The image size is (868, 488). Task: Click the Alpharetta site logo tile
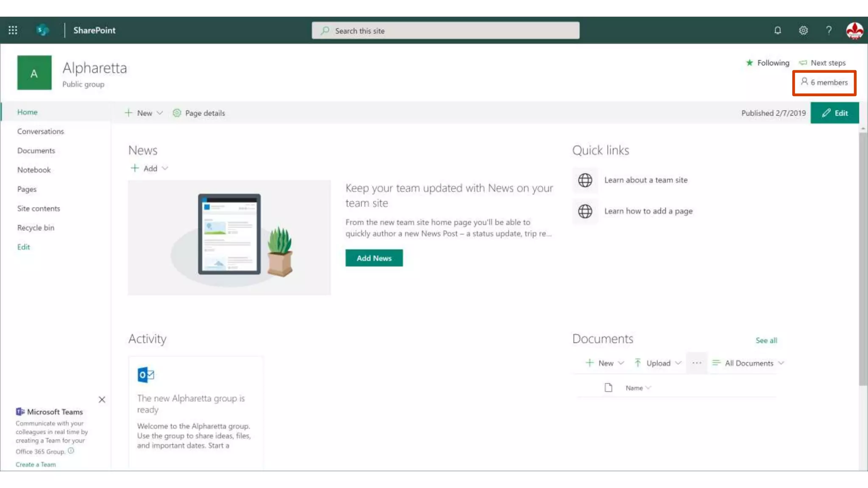pyautogui.click(x=34, y=73)
